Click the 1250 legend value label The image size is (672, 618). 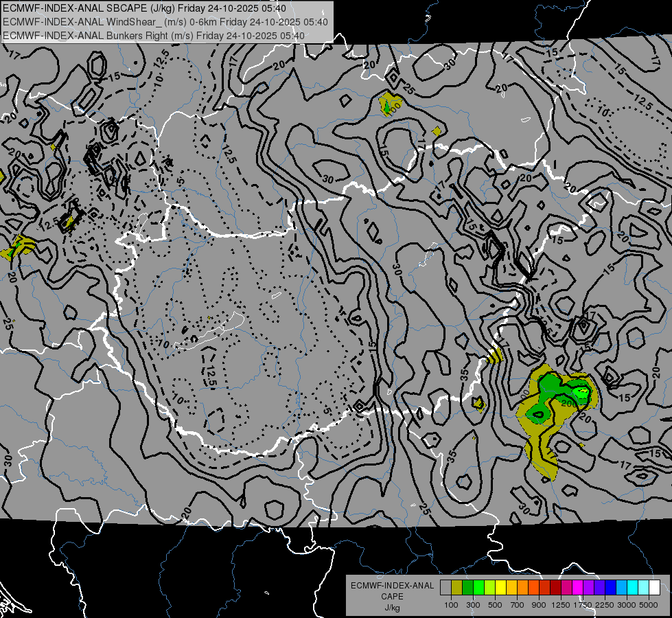561,605
